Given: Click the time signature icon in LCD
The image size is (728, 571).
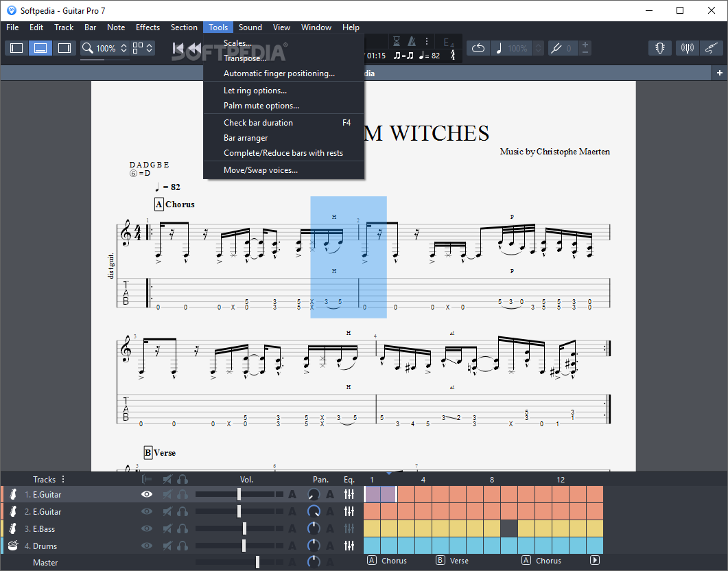Looking at the screenshot, I should (453, 56).
